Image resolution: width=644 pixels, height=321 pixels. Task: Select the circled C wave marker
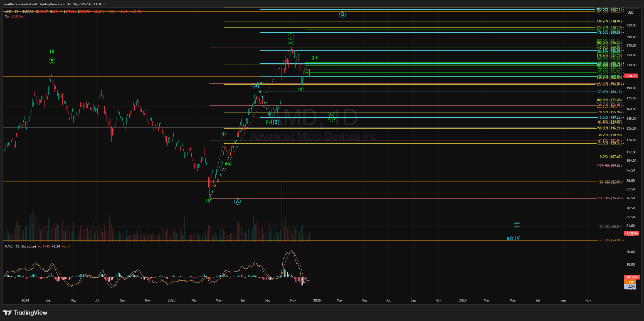[517, 225]
